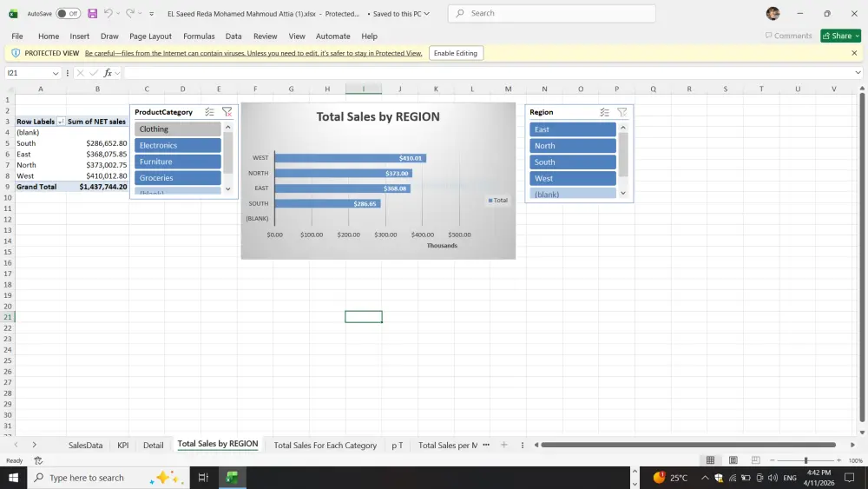Toggle the East region slicer item
The width and height of the screenshot is (868, 489).
click(x=572, y=129)
